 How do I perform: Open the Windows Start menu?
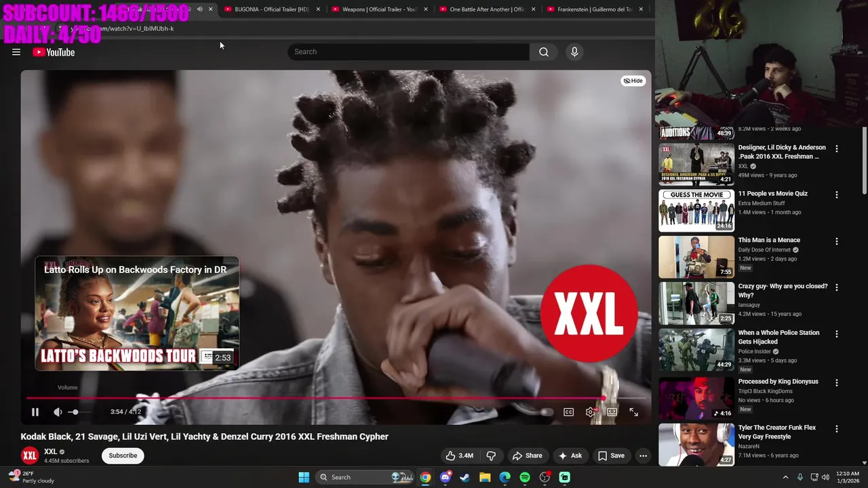(304, 477)
